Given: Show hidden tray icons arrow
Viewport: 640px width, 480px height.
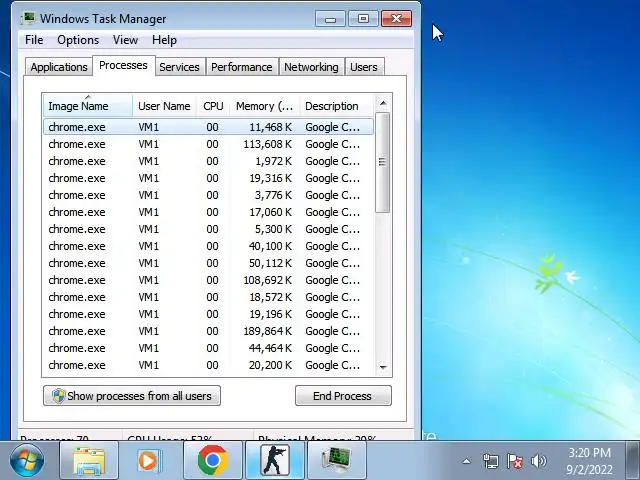Looking at the screenshot, I should pyautogui.click(x=467, y=462).
